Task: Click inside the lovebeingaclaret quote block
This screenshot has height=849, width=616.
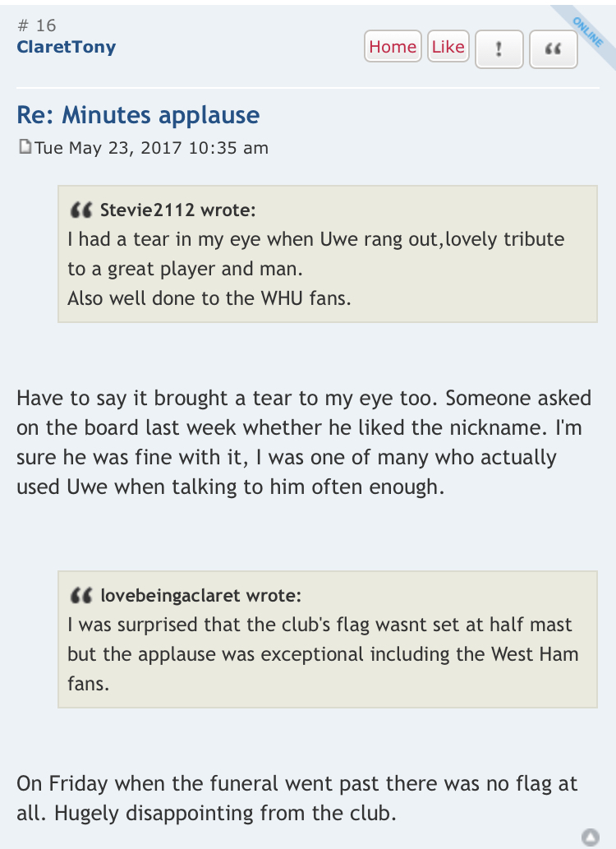Action: 328,639
